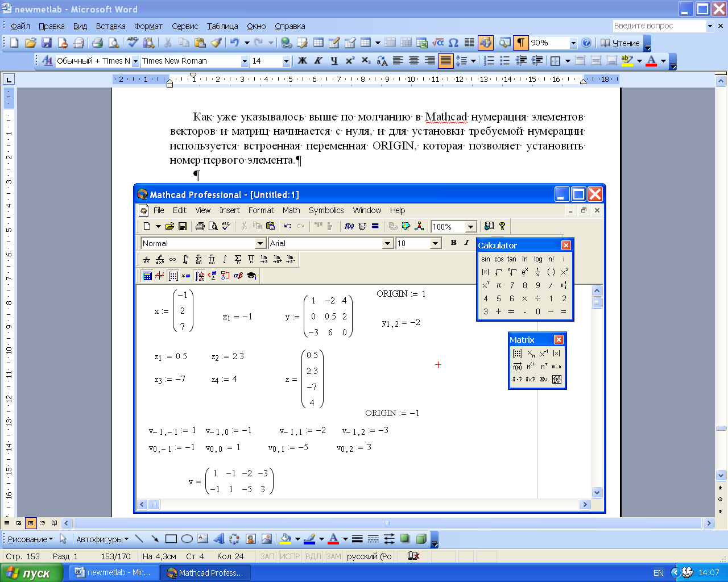Toggle align left in Word toolbar
The image size is (728, 582).
pyautogui.click(x=398, y=61)
